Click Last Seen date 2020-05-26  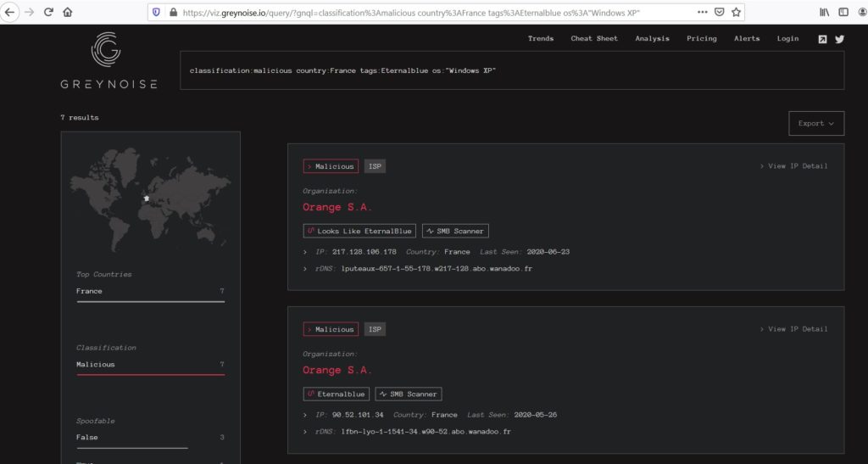point(536,415)
